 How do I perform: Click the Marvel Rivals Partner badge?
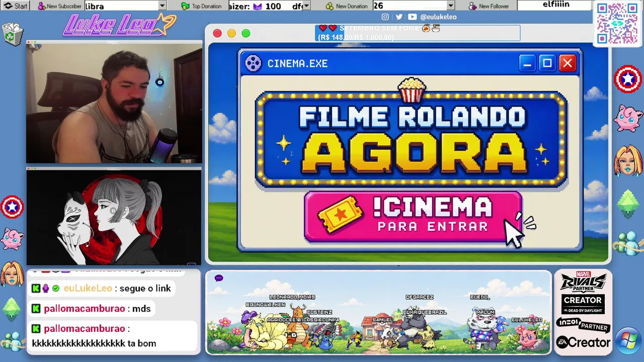click(x=583, y=282)
